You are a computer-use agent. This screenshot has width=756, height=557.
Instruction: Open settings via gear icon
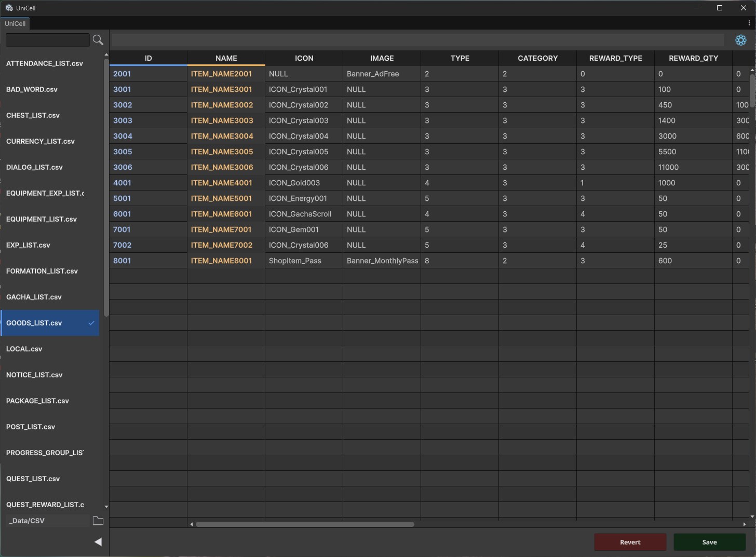click(x=740, y=40)
